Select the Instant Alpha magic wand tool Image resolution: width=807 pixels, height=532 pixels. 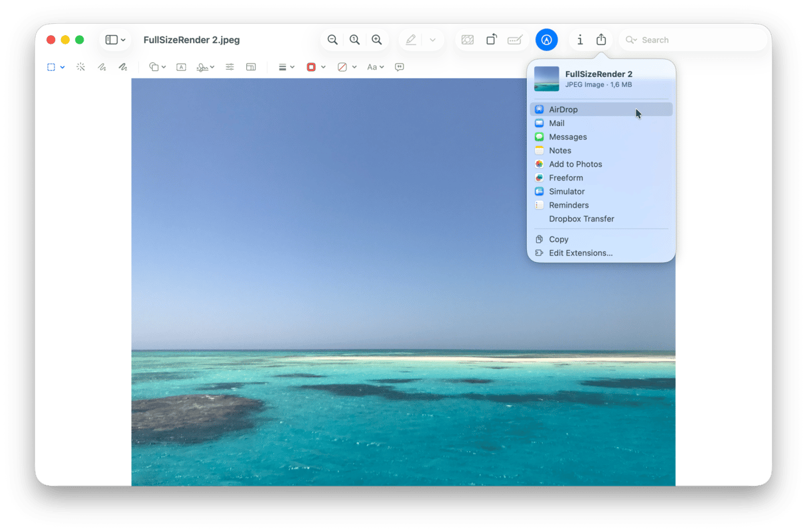81,67
